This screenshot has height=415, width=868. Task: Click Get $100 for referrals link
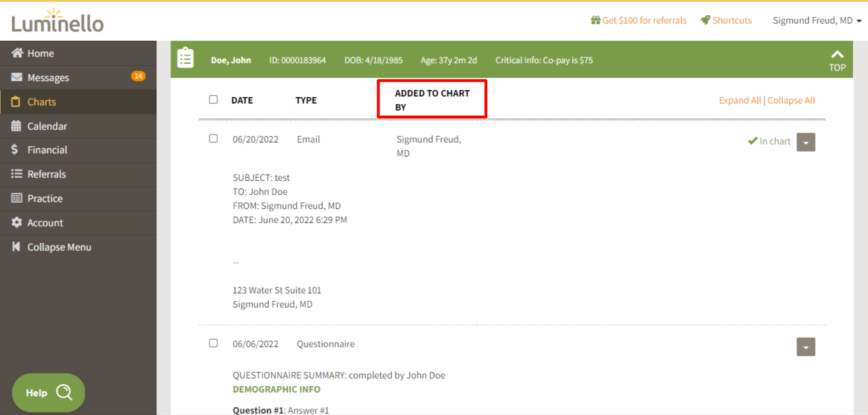point(645,20)
